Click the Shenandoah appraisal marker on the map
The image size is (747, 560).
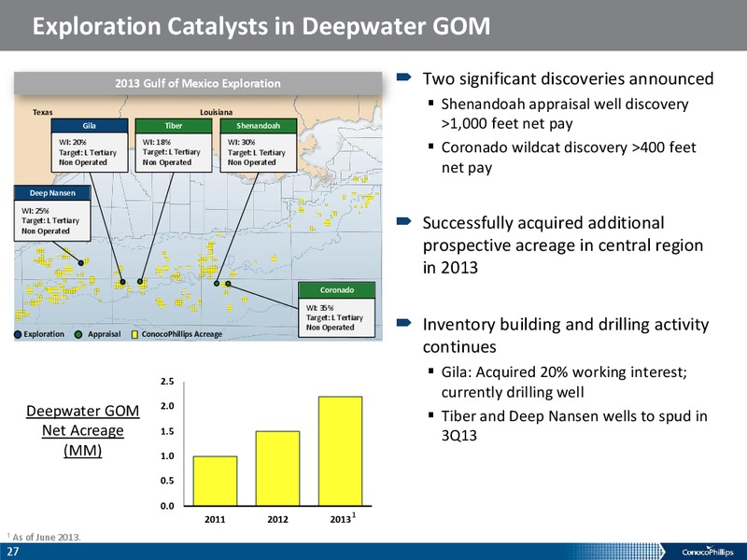point(217,284)
